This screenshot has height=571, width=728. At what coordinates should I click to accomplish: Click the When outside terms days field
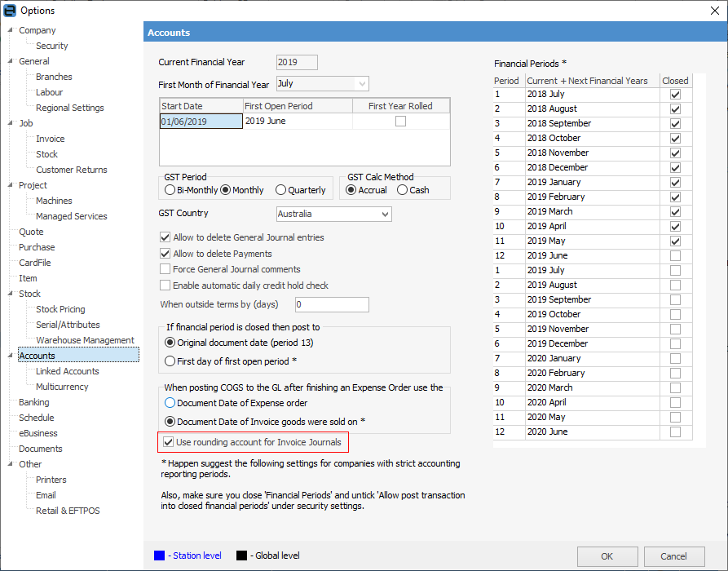331,304
